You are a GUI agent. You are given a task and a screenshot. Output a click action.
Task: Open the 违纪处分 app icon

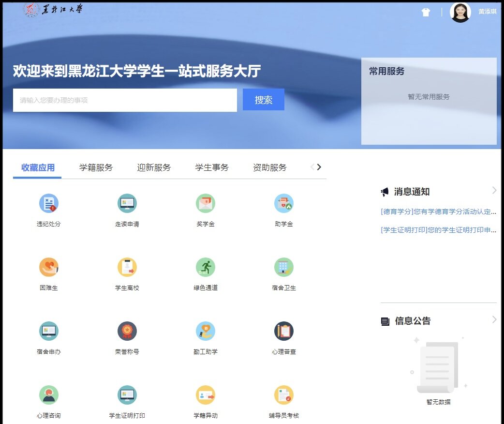pyautogui.click(x=48, y=204)
